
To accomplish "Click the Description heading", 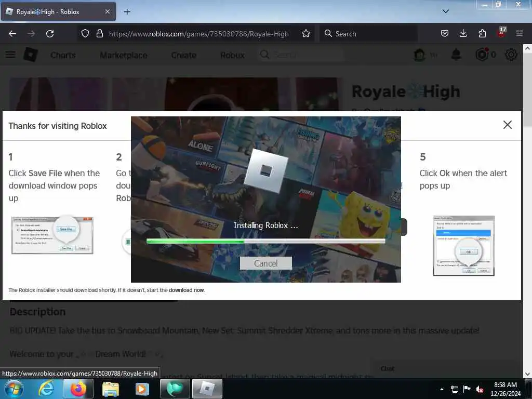I will (x=37, y=312).
